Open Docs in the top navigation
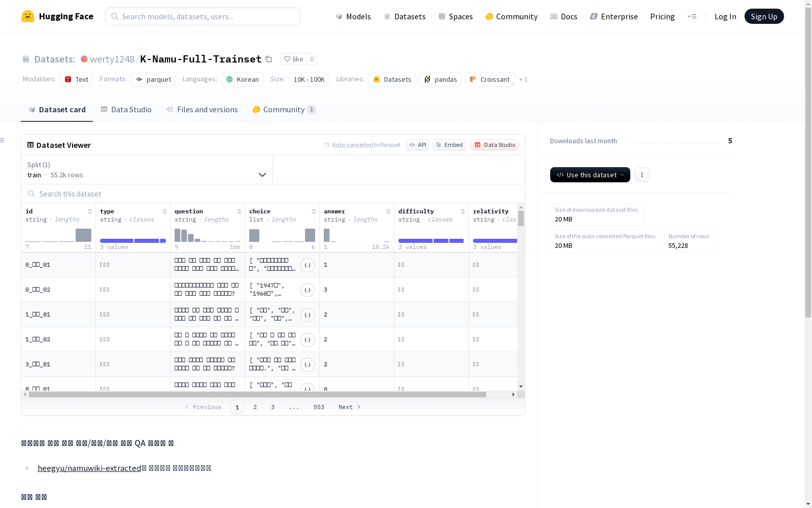This screenshot has height=508, width=812. [563, 16]
